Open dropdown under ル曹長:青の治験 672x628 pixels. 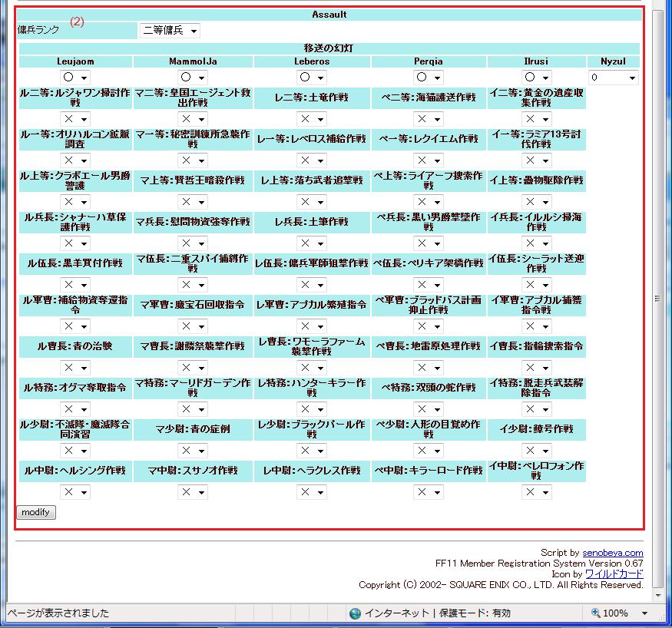point(75,368)
